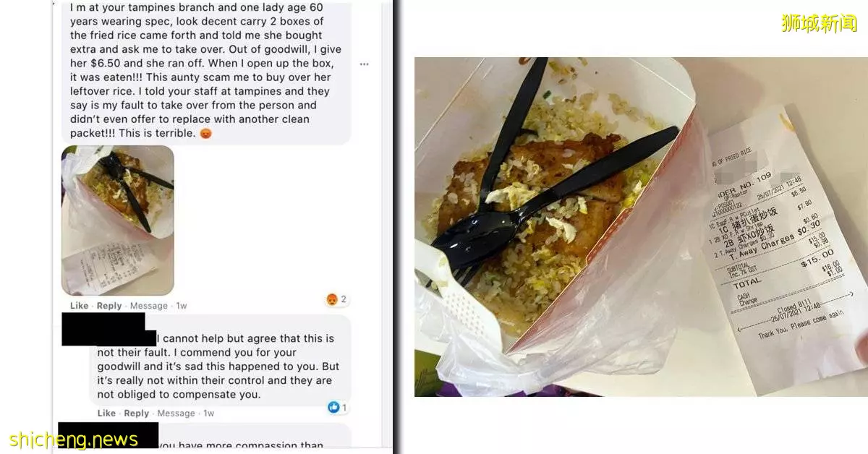Viewport: 868px width, 454px height.
Task: Open the angry reaction count on post
Action: [338, 299]
